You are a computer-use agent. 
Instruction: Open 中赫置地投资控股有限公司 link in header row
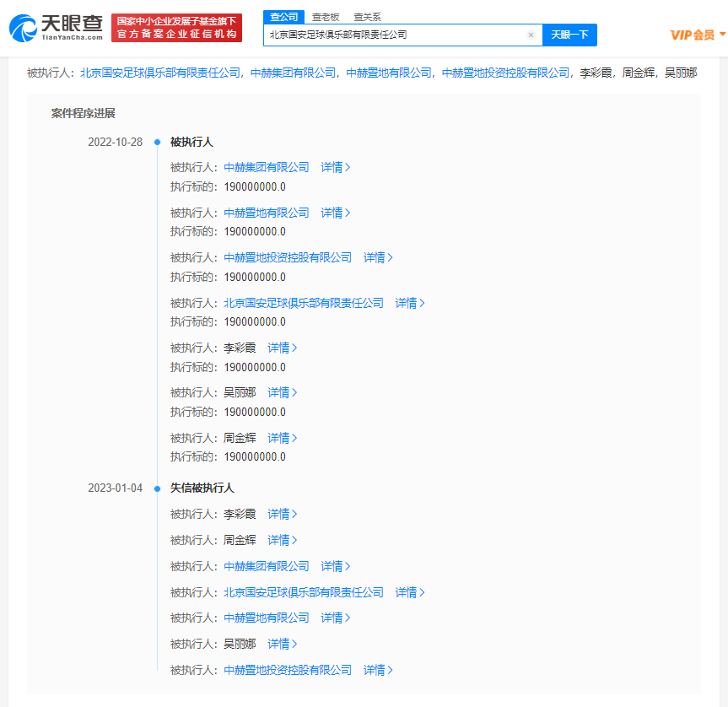pos(506,73)
